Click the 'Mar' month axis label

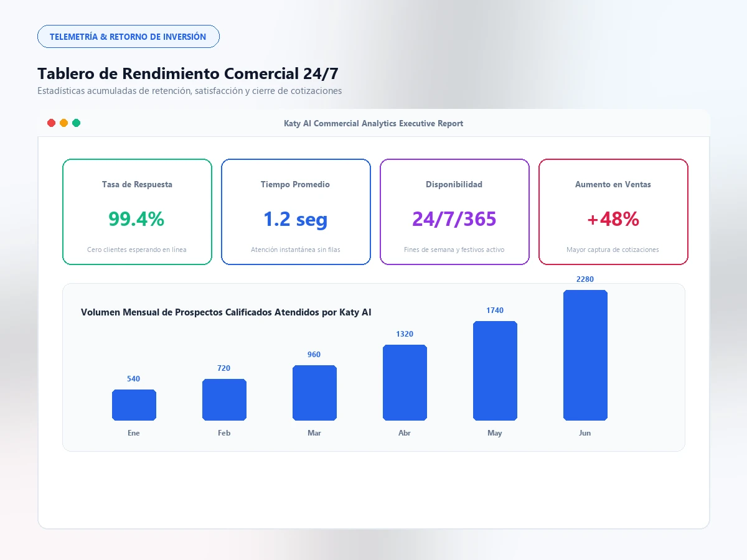(314, 433)
